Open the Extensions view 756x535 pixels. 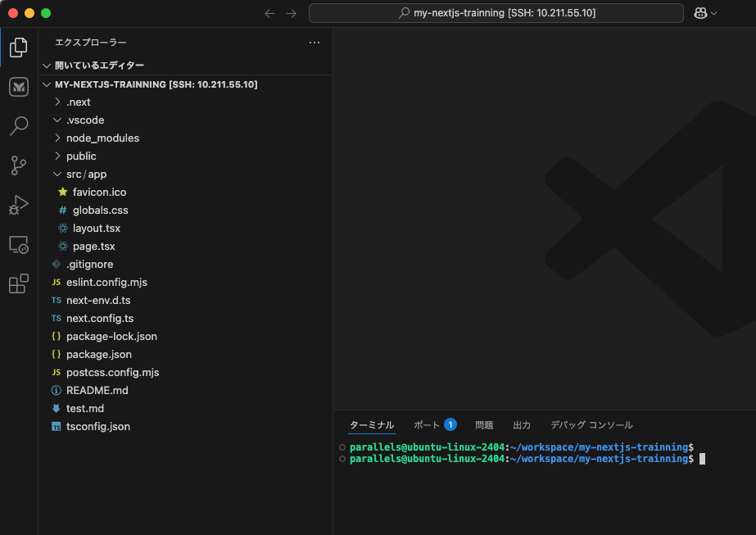click(x=19, y=283)
